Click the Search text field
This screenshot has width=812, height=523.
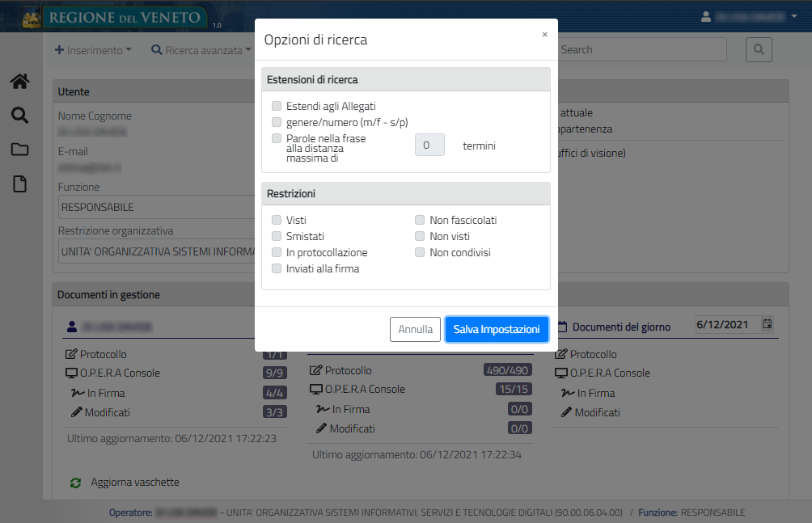pyautogui.click(x=642, y=49)
